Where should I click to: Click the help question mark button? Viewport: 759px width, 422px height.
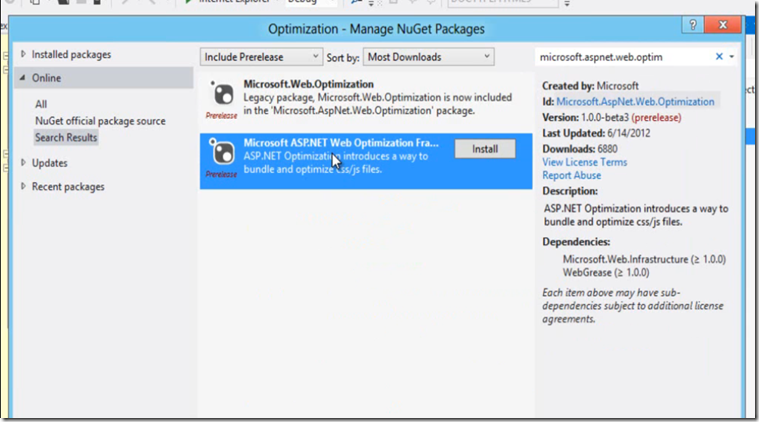(693, 25)
